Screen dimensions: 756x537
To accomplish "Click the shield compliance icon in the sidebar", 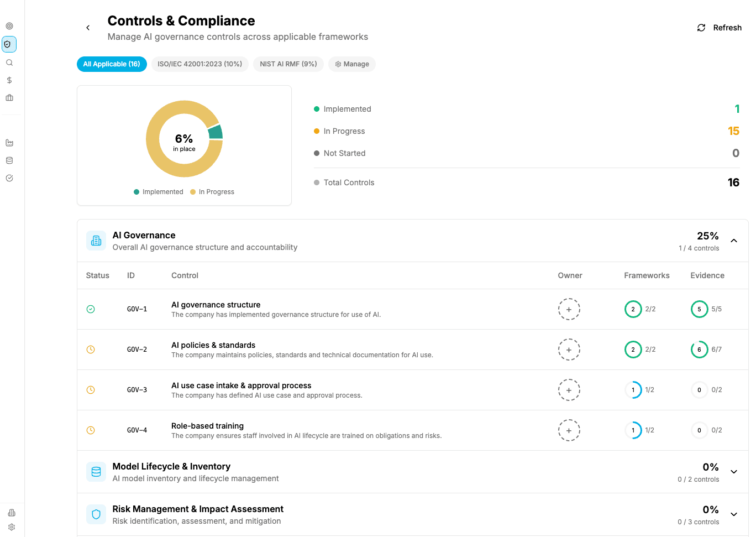I will 9,44.
